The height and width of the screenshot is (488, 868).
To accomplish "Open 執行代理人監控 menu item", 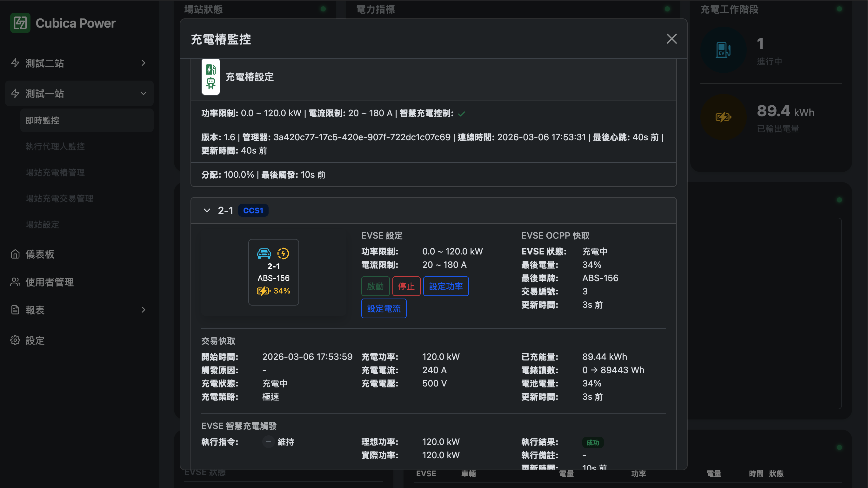I will pos(55,146).
